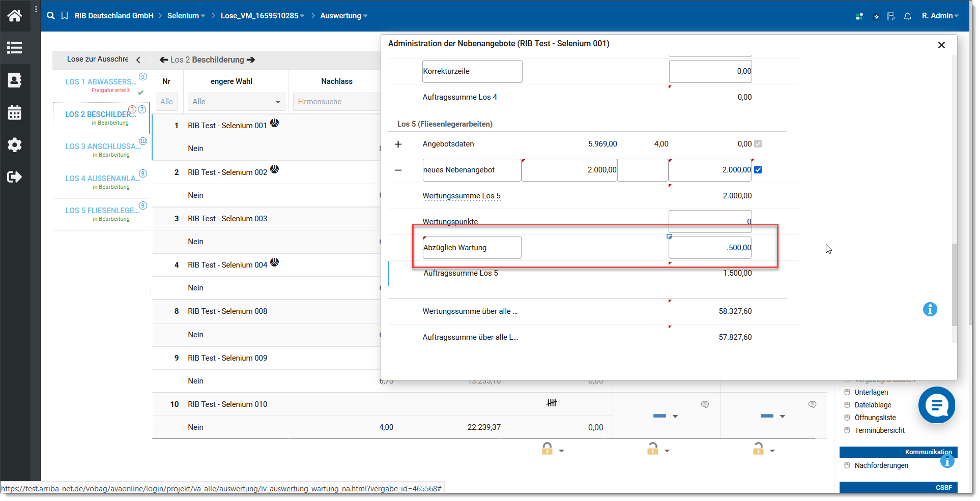Click the Firmensuche search field

[x=337, y=102]
